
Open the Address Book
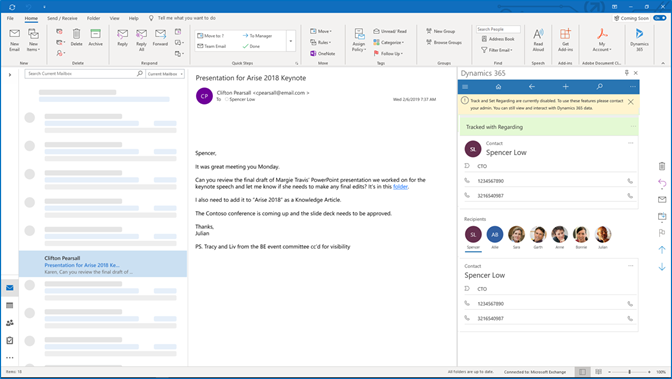pos(498,39)
